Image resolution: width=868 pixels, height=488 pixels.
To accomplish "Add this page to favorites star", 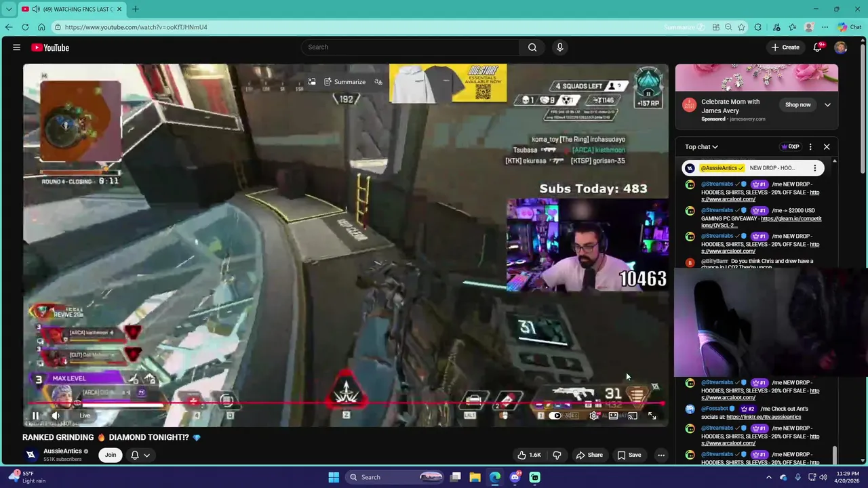I will [x=741, y=27].
